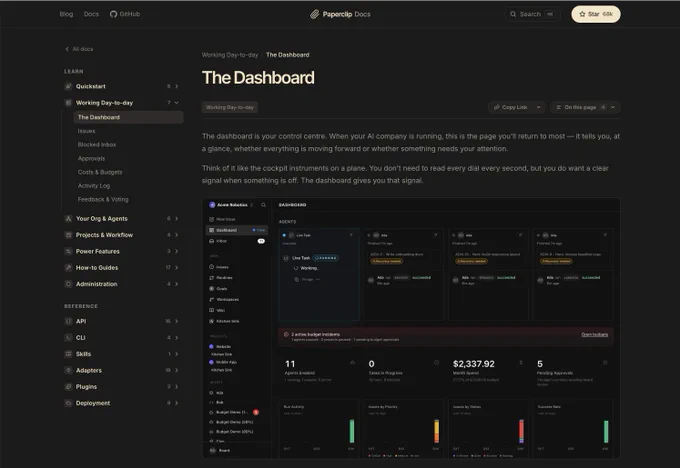Viewport: 680px width, 468px height.
Task: Click the Star 68k button
Action: coord(596,14)
